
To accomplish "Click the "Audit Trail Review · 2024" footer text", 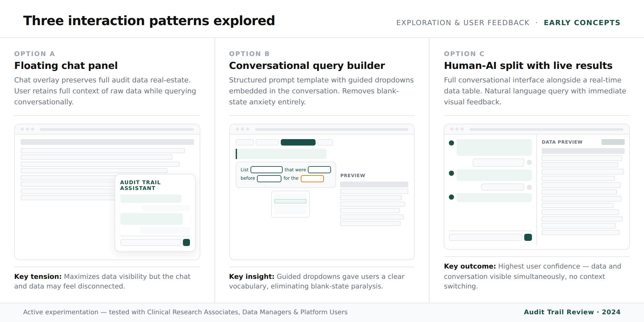I will coord(572,312).
